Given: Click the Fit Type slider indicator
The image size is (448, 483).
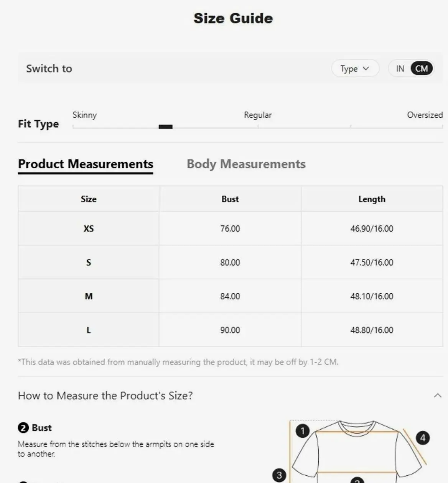Looking at the screenshot, I should (166, 127).
